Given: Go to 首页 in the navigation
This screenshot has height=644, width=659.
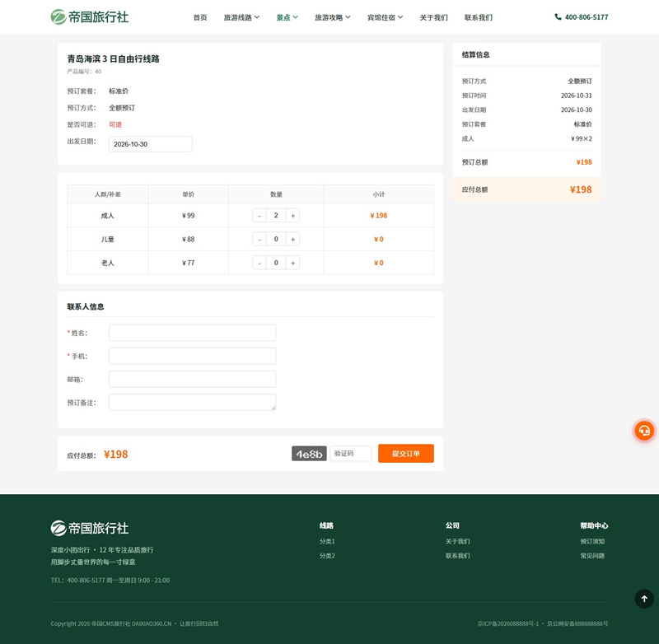Looking at the screenshot, I should pyautogui.click(x=200, y=17).
